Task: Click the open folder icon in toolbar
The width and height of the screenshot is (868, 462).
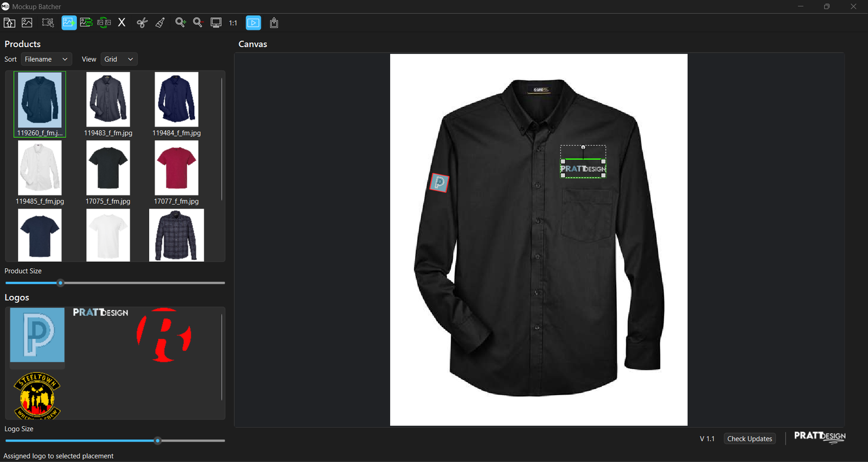Action: pyautogui.click(x=10, y=23)
